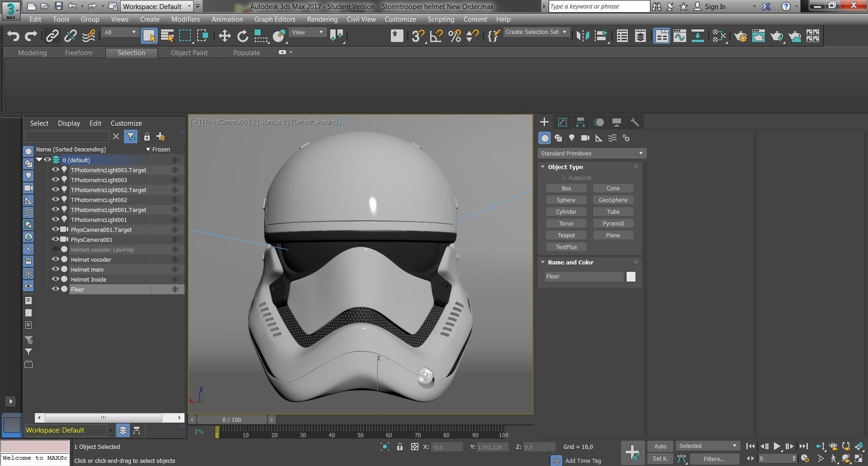868x466 pixels.
Task: Switch to Cameras creation category
Action: pyautogui.click(x=585, y=138)
